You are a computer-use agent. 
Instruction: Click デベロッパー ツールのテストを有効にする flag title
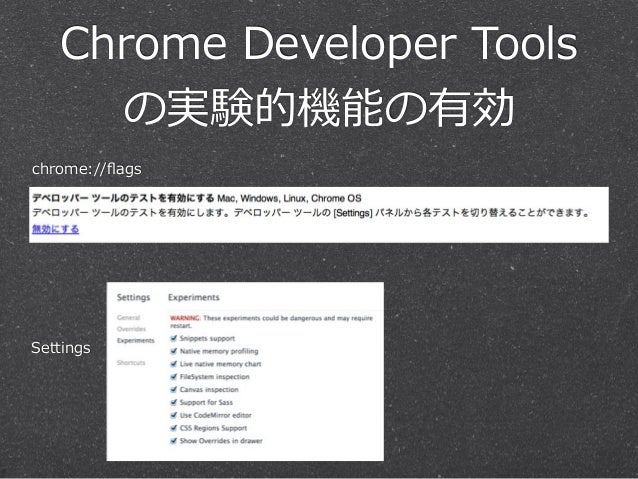[123, 198]
